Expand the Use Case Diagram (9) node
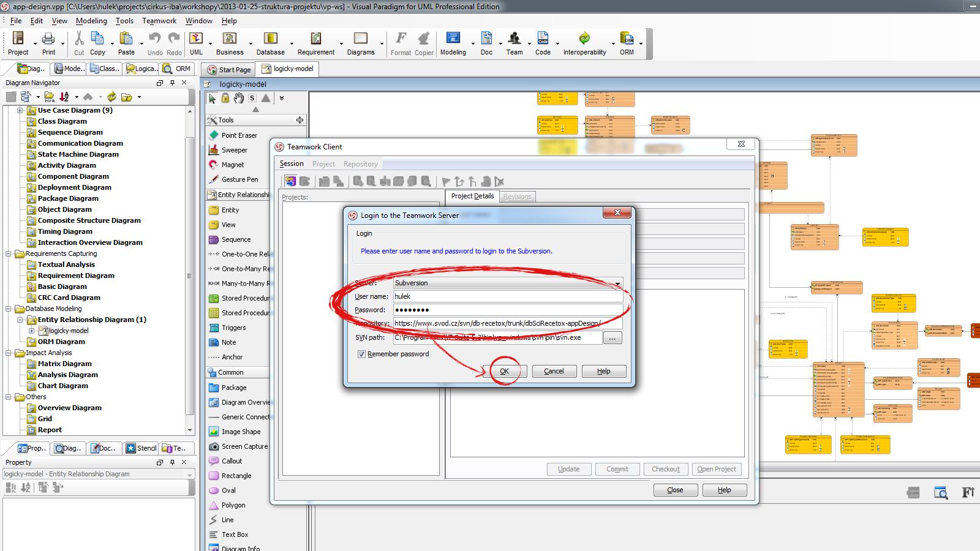The width and height of the screenshot is (980, 551). point(20,110)
